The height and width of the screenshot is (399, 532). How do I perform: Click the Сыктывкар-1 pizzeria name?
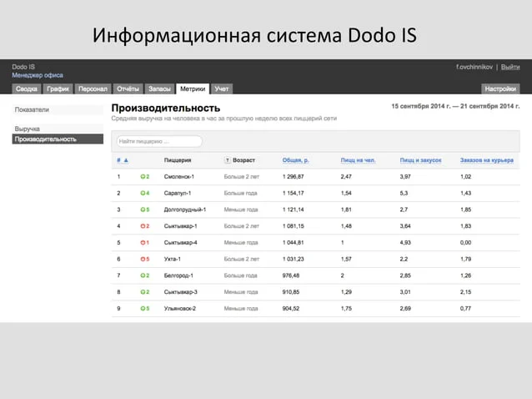[x=180, y=226]
